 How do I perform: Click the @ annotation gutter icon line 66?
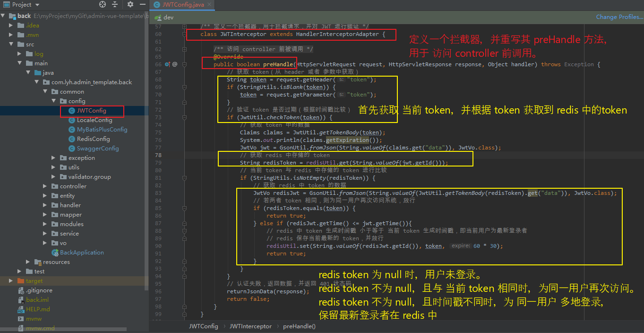pos(175,64)
